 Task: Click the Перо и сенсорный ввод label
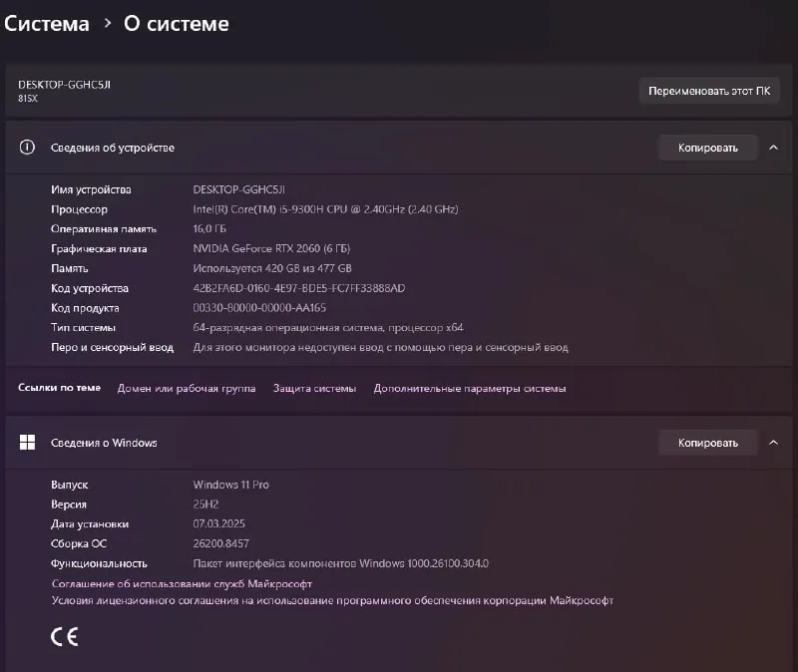coord(112,347)
